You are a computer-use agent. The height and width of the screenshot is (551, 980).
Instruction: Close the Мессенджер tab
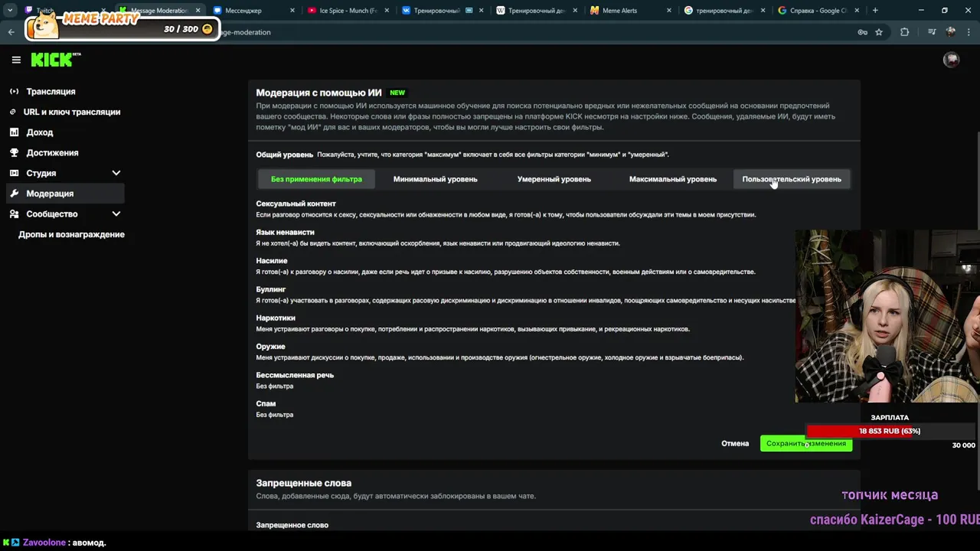(293, 11)
